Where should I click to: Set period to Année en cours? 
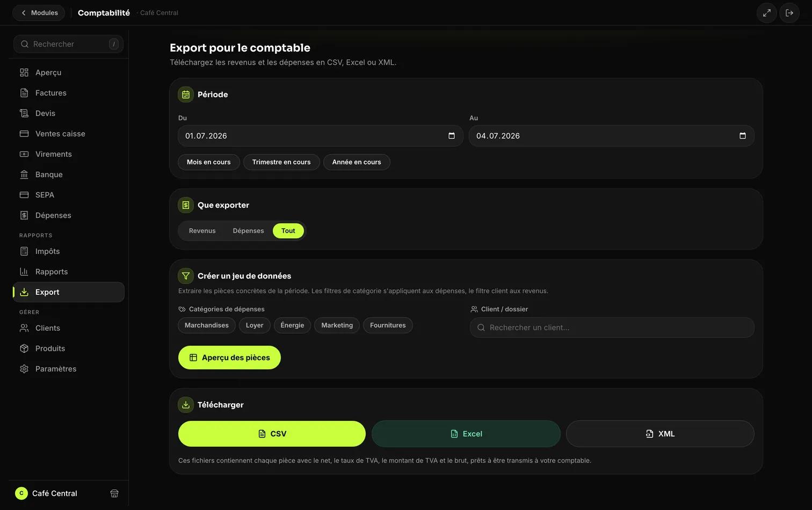[357, 162]
